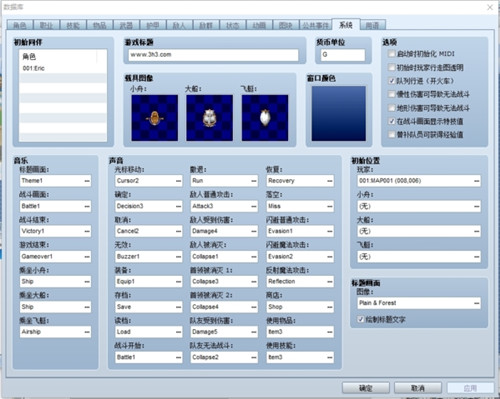Enable 替补队员可获得经验值 checkbox
This screenshot has height=399, width=500.
(x=392, y=134)
